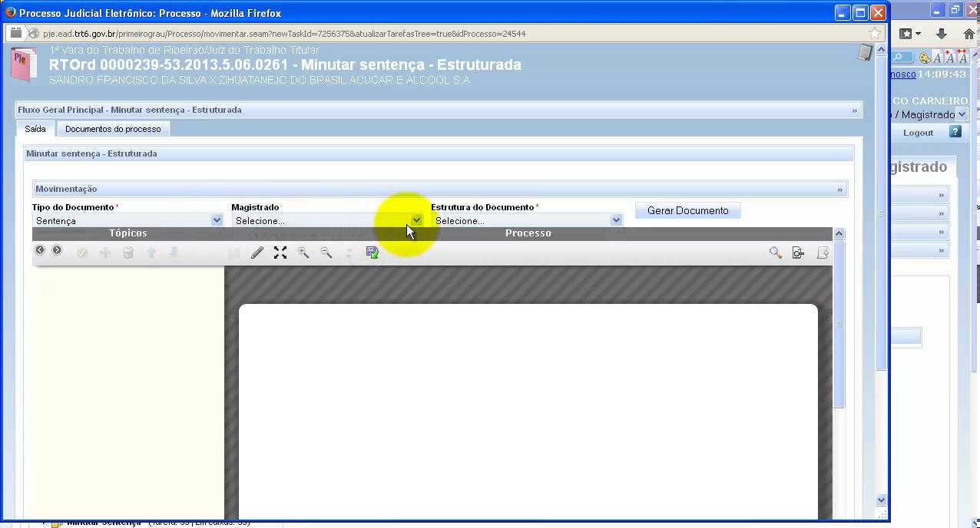Screen dimensions: 980x528
Task: Click the Processo column header
Action: [528, 233]
